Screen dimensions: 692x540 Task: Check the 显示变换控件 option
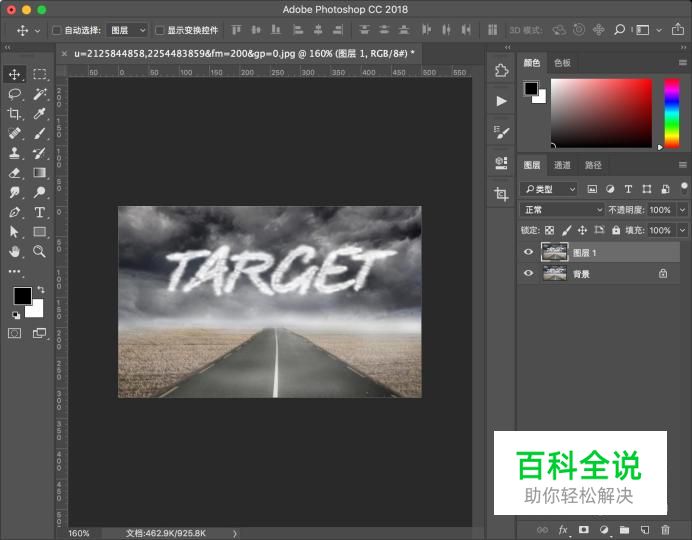160,31
